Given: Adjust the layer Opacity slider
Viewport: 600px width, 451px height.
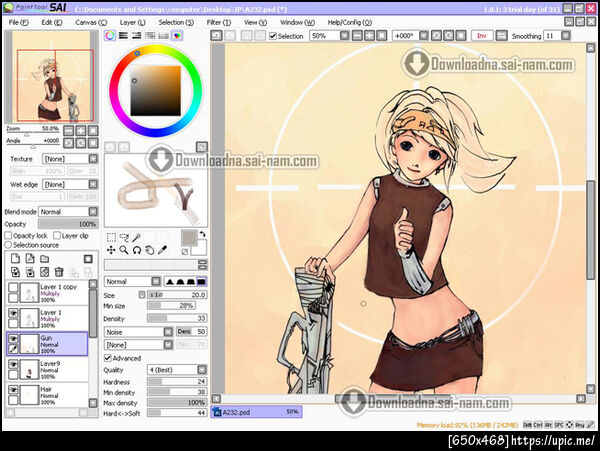Looking at the screenshot, I should [x=68, y=224].
